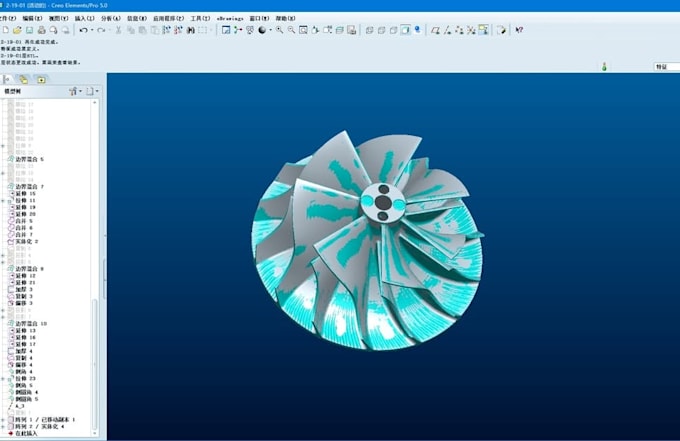Open the Undo history dropdown arrow
The height and width of the screenshot is (441, 680).
(92, 30)
